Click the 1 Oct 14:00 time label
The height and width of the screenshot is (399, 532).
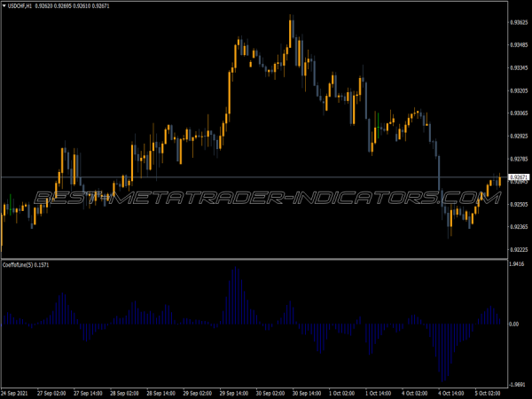tap(379, 394)
